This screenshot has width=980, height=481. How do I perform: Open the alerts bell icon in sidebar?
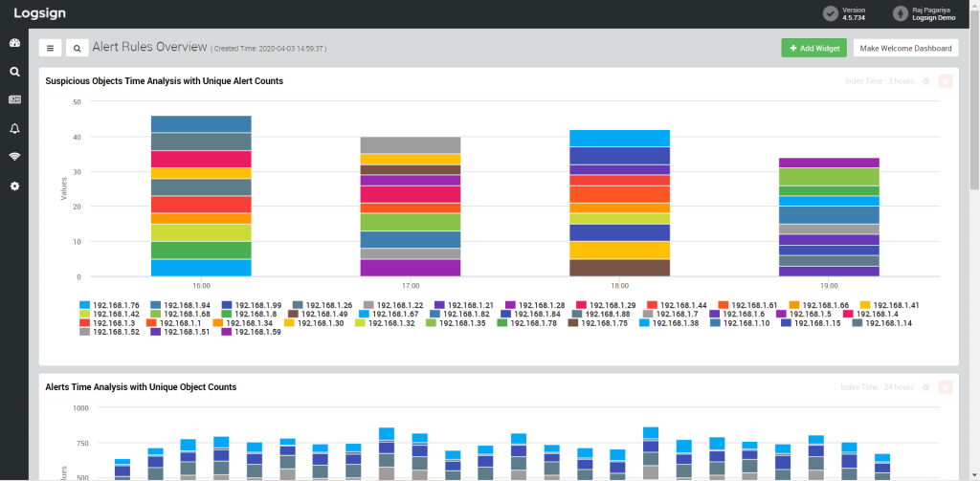tap(15, 129)
